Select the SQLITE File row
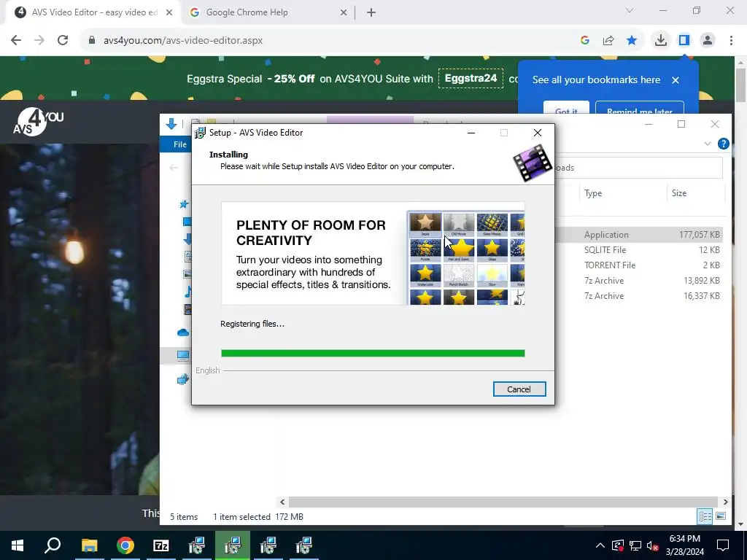Image resolution: width=747 pixels, height=560 pixels. coord(638,249)
